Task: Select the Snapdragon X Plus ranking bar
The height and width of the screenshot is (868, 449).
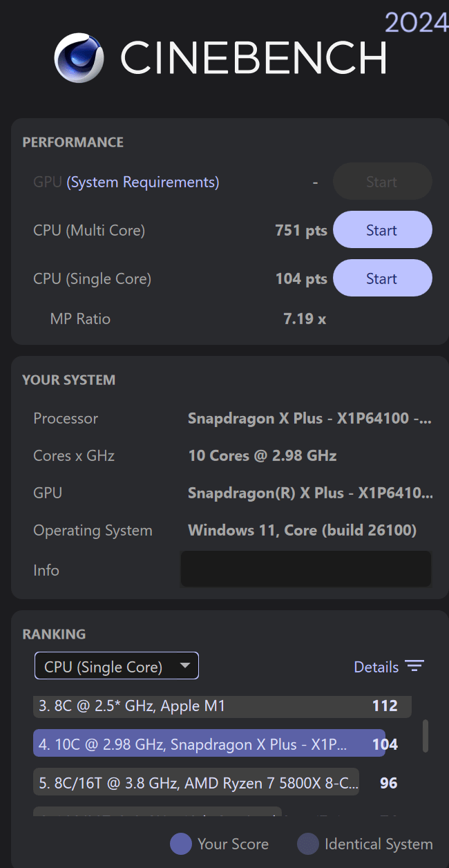Action: [x=209, y=744]
